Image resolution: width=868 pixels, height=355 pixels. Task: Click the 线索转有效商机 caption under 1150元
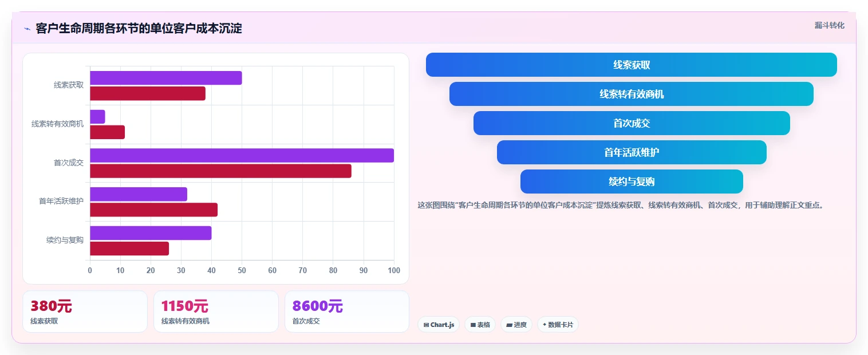coord(186,321)
